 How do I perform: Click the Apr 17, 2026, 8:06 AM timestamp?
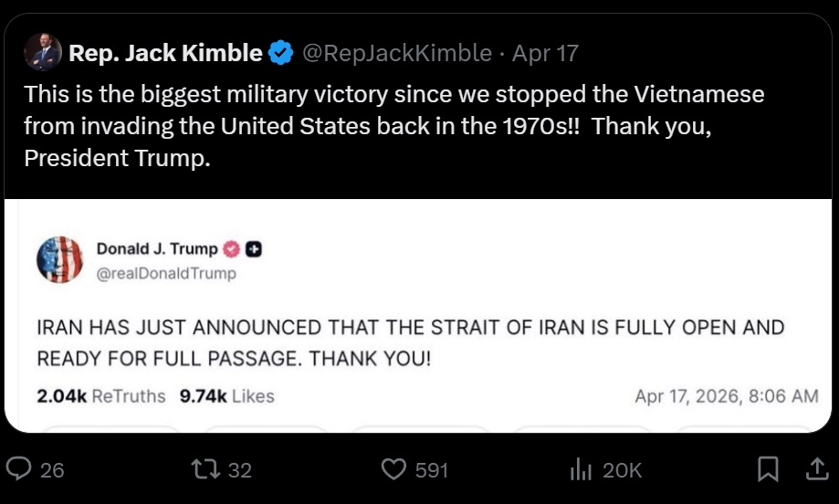[x=726, y=396]
